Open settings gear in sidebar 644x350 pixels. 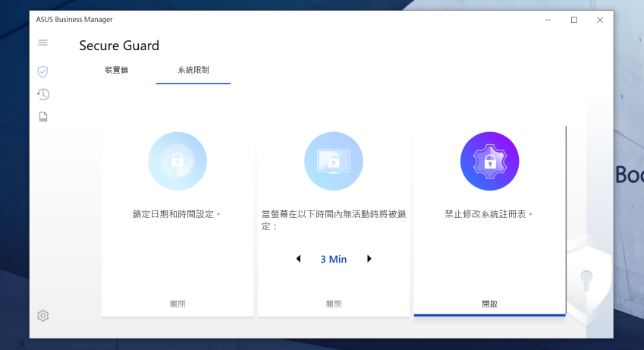point(42,315)
